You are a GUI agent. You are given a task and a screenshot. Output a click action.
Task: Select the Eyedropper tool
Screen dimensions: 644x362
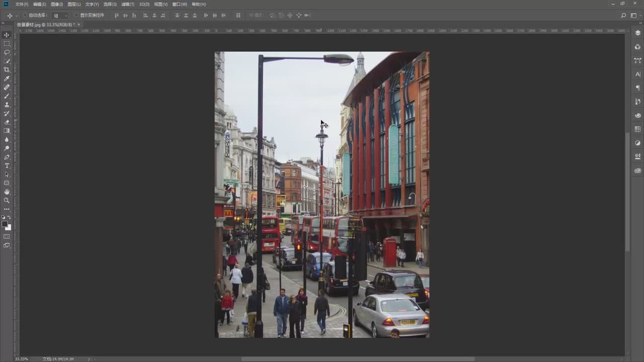(7, 78)
